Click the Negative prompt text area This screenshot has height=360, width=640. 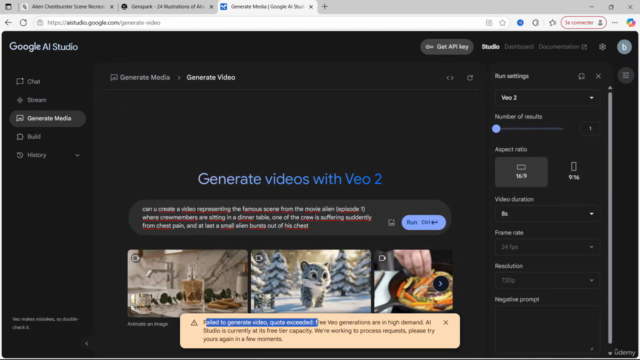coord(547,329)
